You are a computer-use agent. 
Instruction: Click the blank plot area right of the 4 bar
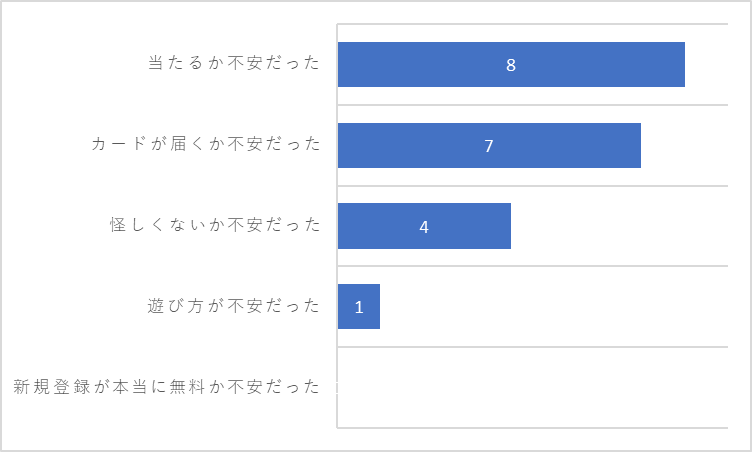(x=620, y=226)
